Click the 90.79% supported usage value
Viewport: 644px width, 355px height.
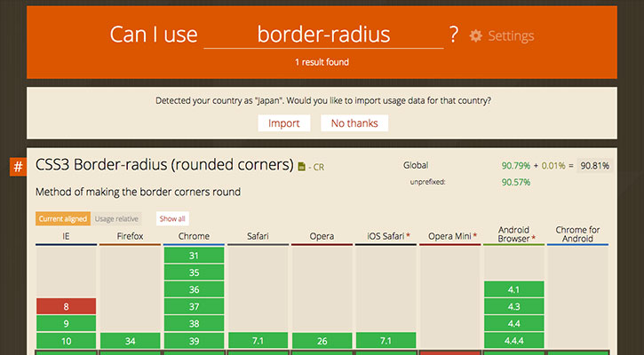tap(516, 166)
